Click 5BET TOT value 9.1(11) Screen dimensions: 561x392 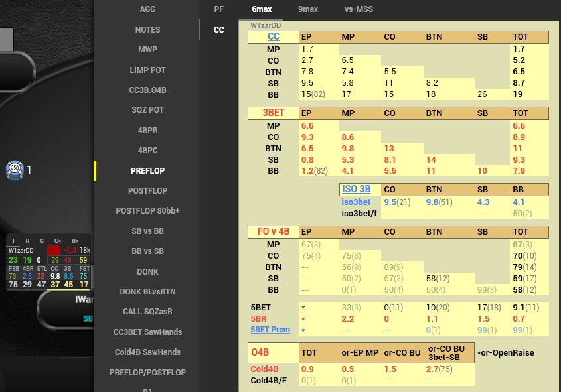click(526, 307)
